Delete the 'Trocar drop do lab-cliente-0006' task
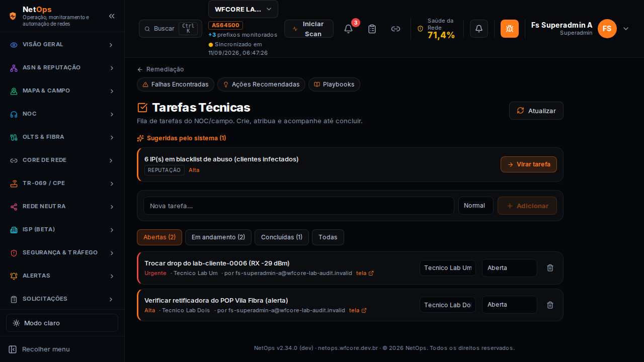Screen dimensions: 644x362 point(550,268)
